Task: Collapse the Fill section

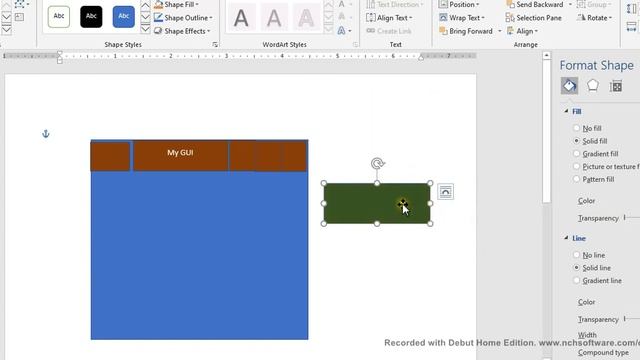Action: [567, 111]
